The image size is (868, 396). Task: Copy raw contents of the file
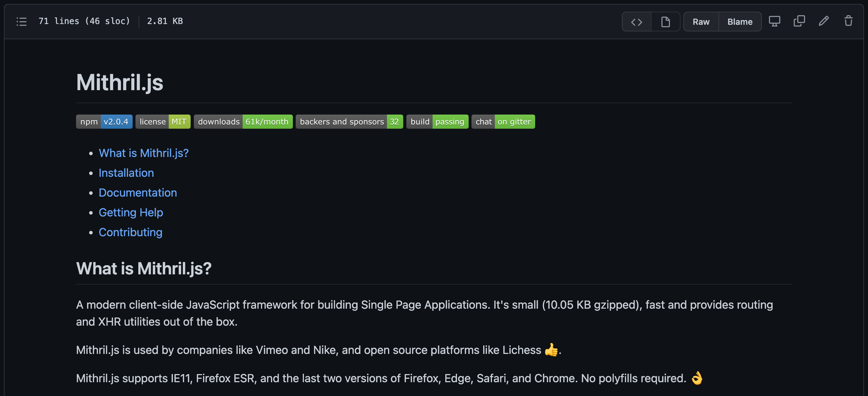click(x=799, y=21)
